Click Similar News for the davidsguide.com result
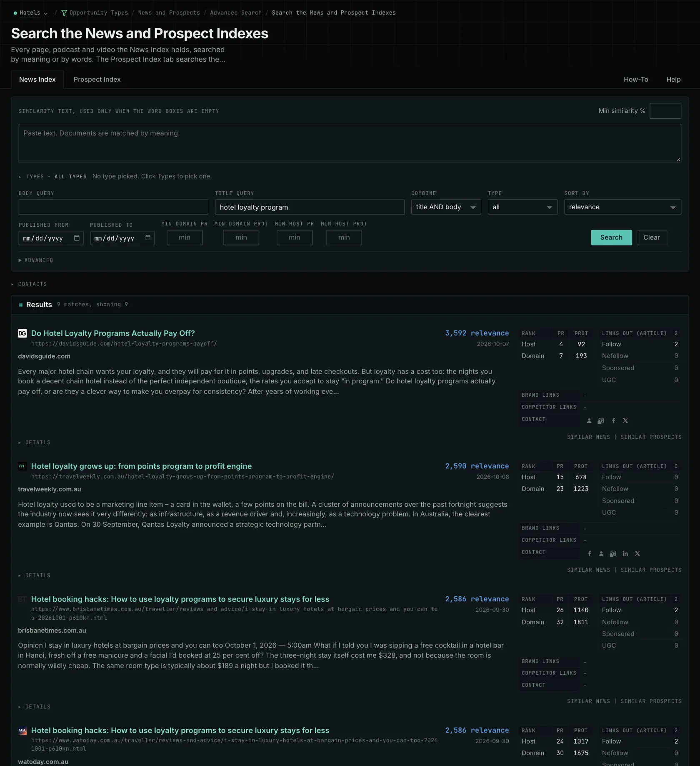The width and height of the screenshot is (700, 766). point(588,437)
